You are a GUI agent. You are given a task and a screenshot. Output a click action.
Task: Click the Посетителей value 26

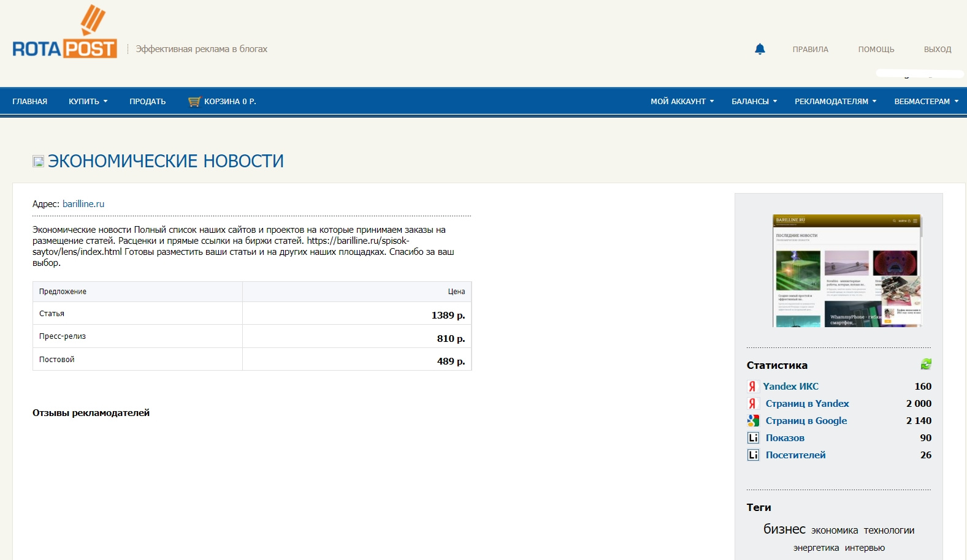point(926,455)
